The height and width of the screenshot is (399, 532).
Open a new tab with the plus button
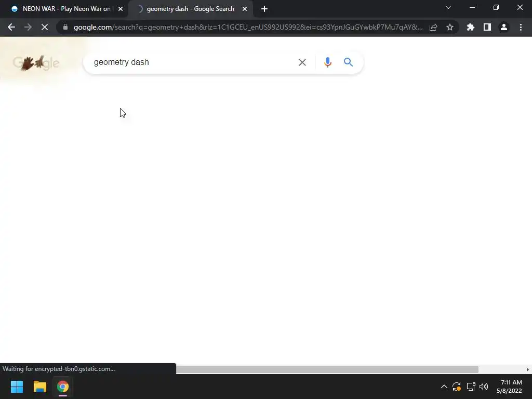[264, 9]
